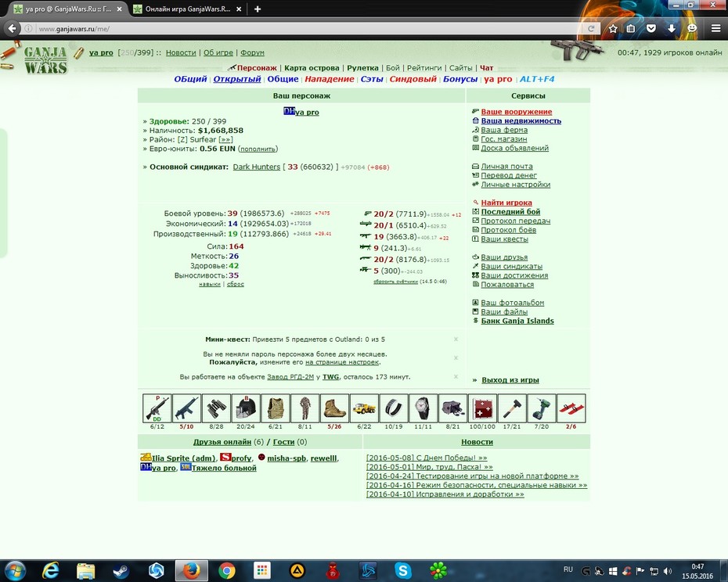This screenshot has width=728, height=582.
Task: Click the assault rifle inventory item 6/12
Action: tap(157, 408)
